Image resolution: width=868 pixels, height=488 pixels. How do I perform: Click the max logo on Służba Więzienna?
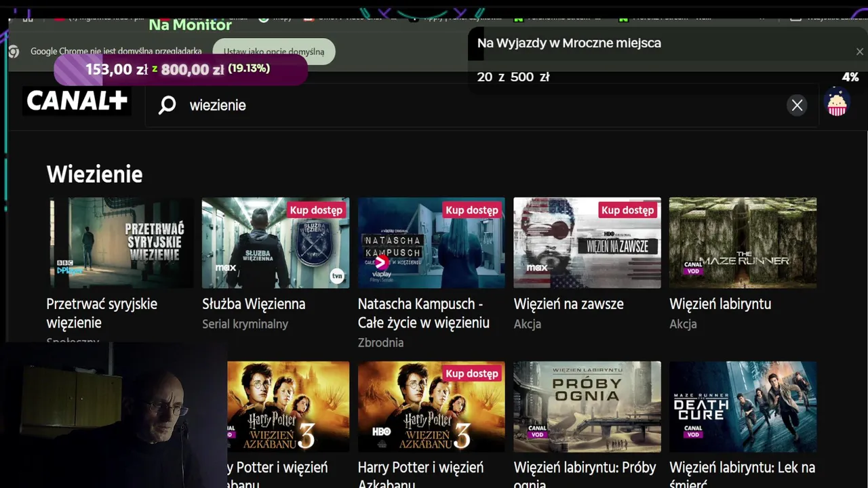(226, 268)
